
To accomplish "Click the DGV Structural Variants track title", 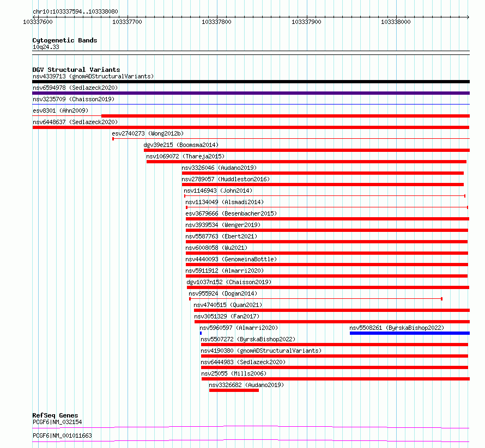I will (x=76, y=70).
